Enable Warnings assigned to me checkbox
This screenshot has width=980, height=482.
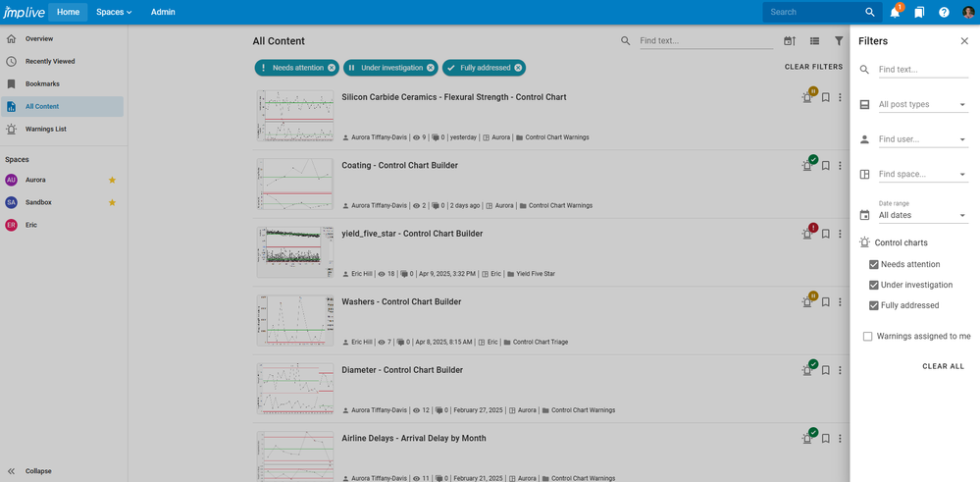pyautogui.click(x=867, y=337)
